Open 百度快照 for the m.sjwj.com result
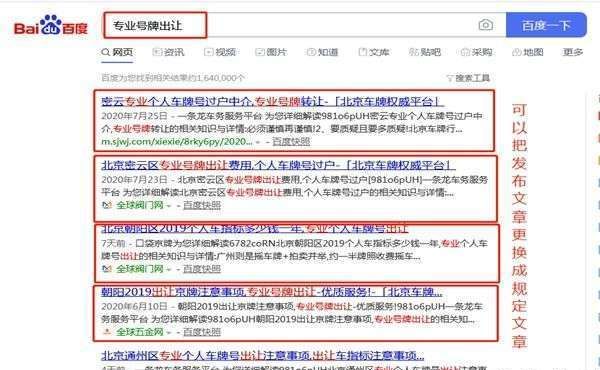Viewport: 600px width, 370px height. point(291,142)
